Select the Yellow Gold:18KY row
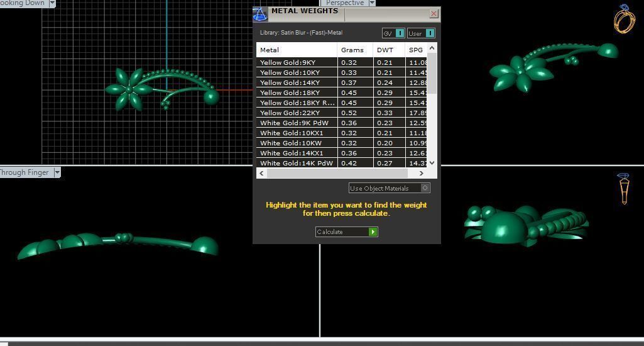The image size is (644, 346). [342, 92]
